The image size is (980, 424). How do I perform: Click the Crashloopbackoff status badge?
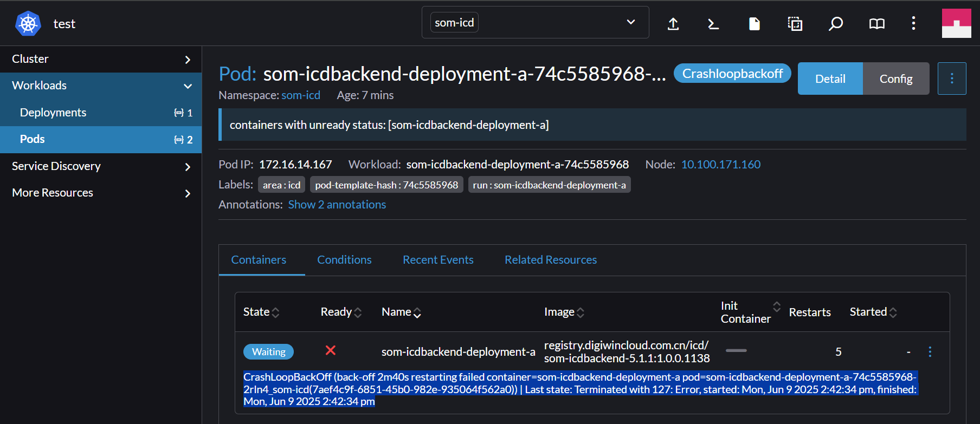(732, 73)
